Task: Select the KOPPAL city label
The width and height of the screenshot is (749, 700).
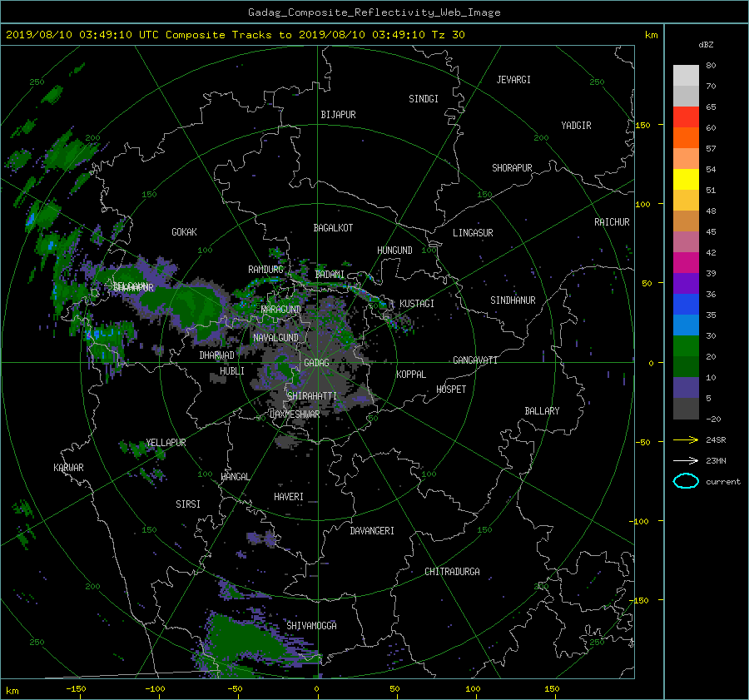Action: (411, 375)
